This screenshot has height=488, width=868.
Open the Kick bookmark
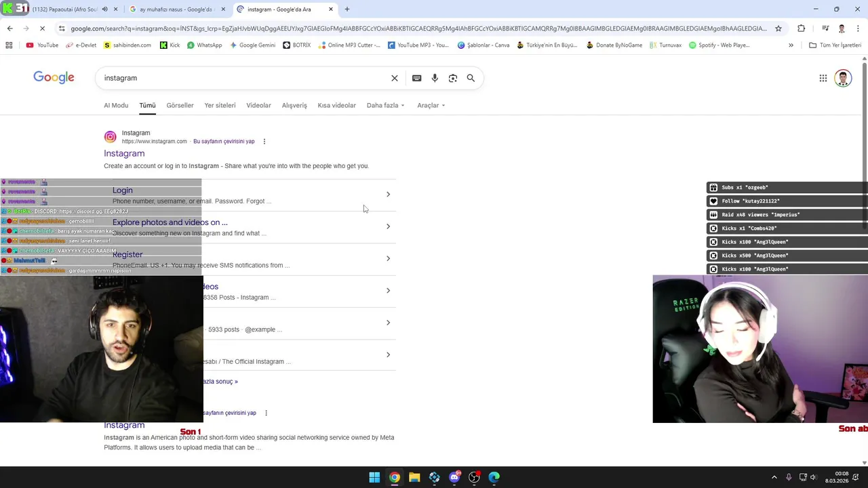170,45
